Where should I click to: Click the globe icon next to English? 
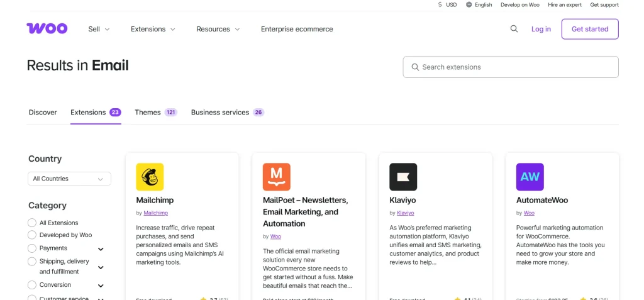pos(469,5)
